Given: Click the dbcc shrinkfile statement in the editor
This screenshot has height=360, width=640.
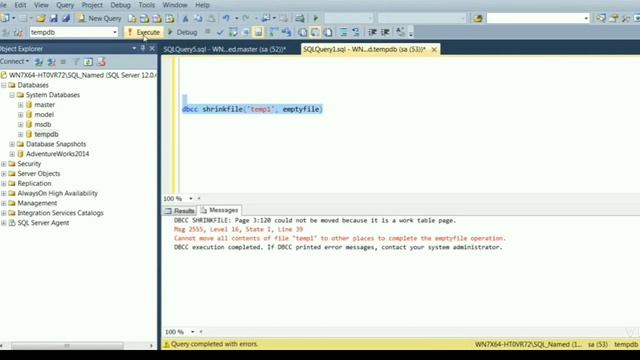Looking at the screenshot, I should (x=252, y=109).
